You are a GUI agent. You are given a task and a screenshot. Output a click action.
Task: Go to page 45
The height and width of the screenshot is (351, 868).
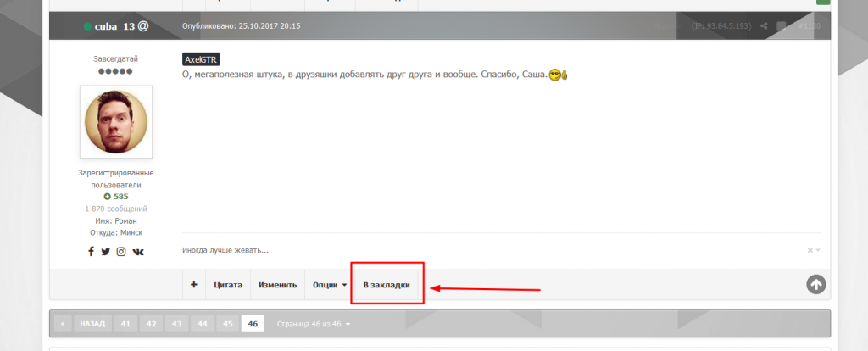point(227,324)
